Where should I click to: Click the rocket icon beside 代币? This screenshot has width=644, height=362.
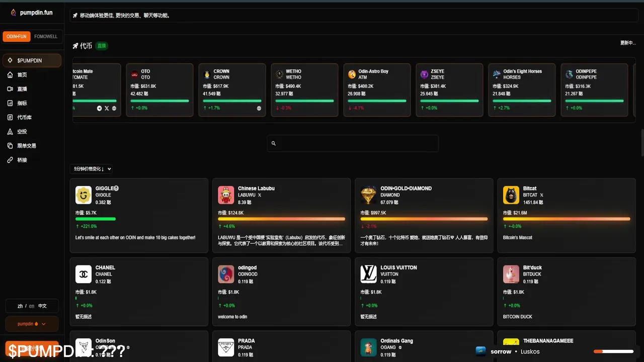click(x=75, y=46)
